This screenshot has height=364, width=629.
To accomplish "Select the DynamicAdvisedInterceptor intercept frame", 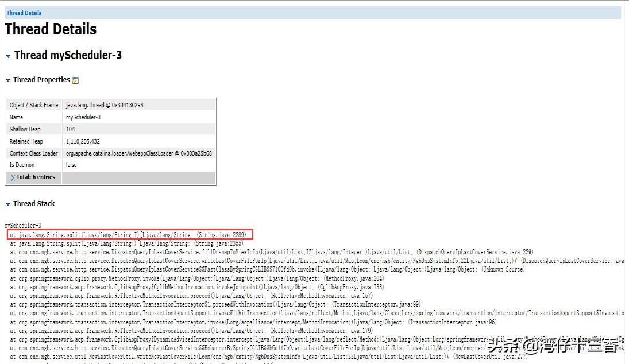I will [317, 339].
